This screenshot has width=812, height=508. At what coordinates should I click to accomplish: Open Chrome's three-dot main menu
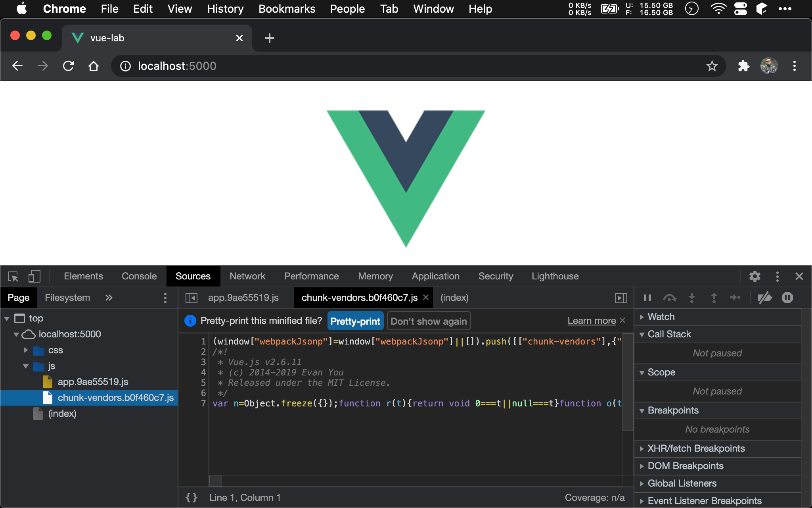[x=795, y=66]
